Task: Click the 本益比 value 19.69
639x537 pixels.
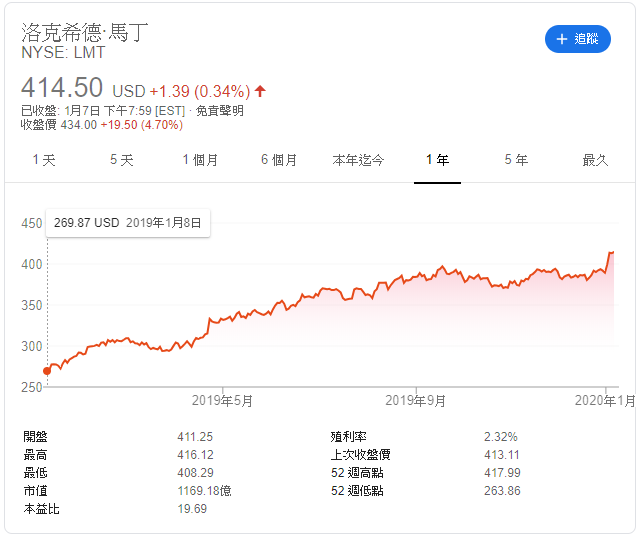Action: point(192,508)
